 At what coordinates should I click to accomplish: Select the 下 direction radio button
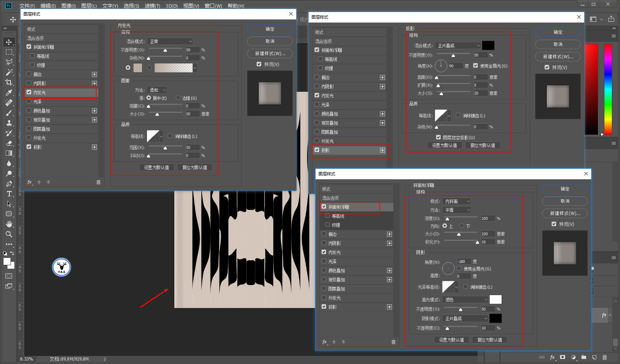(x=462, y=226)
